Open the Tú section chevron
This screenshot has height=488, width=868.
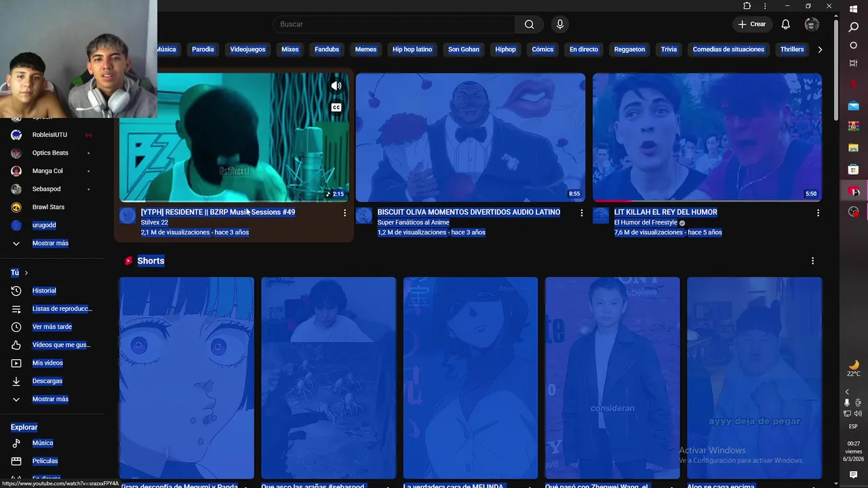point(26,273)
